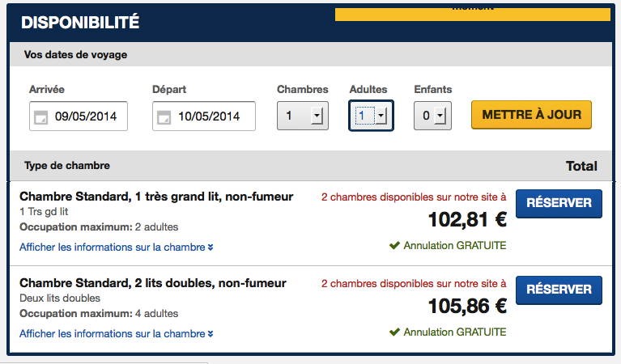The image size is (621, 364).
Task: Click RÉSERVER for the 102,81 € room
Action: (x=559, y=203)
